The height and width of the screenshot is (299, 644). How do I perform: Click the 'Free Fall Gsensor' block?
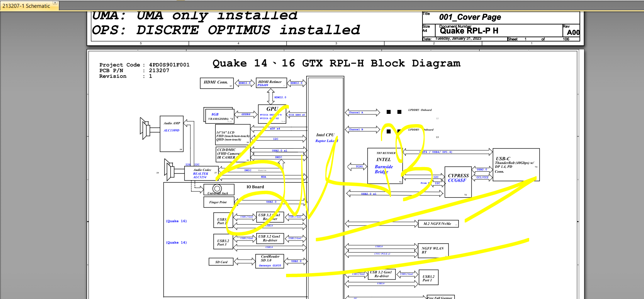440,298
